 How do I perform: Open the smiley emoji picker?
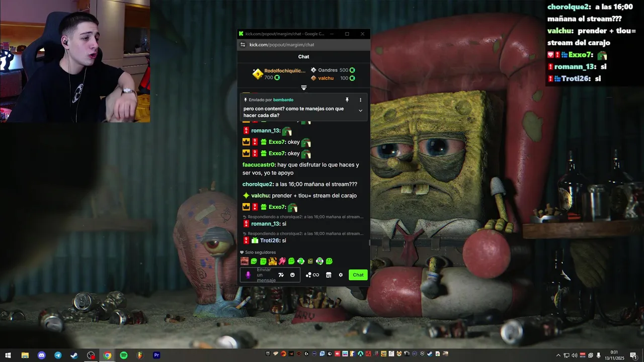[292, 275]
